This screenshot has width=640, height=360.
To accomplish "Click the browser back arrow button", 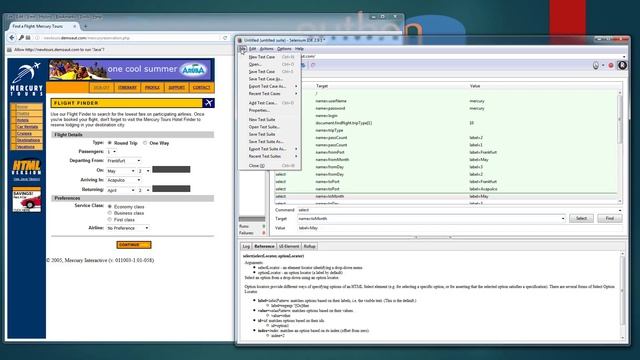I will pyautogui.click(x=11, y=38).
